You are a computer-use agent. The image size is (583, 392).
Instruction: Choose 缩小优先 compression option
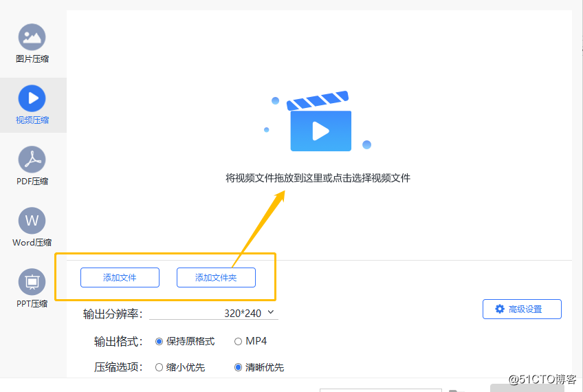tap(180, 367)
